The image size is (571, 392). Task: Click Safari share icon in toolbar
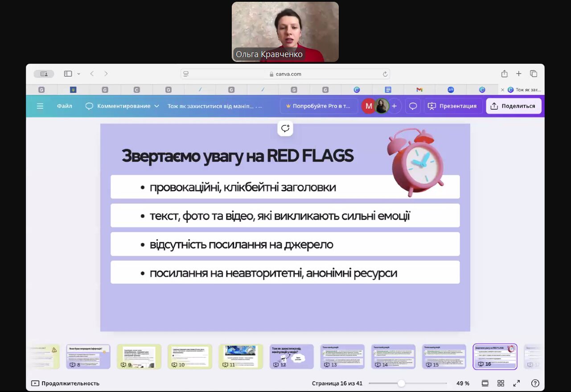click(x=504, y=73)
